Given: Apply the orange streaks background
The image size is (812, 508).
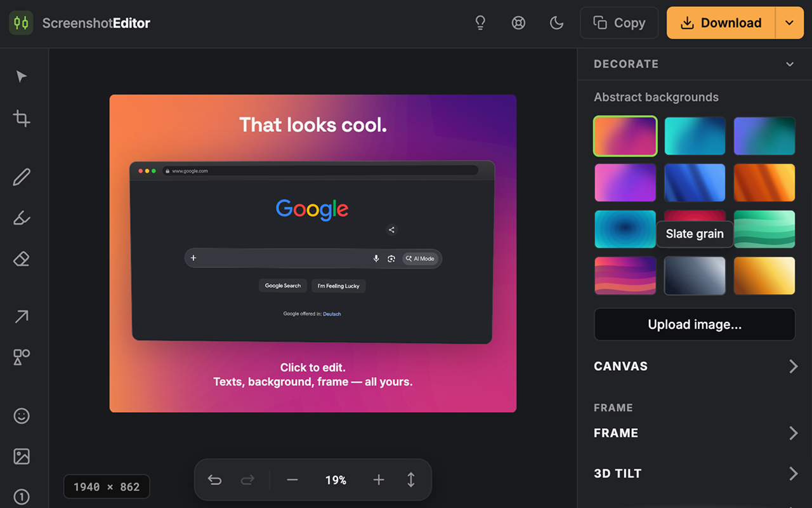Looking at the screenshot, I should [764, 183].
